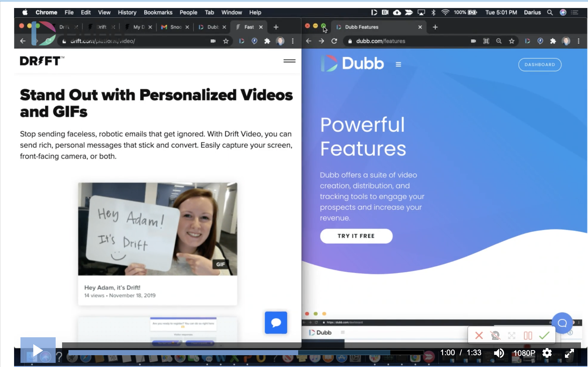Screen dimensions: 588x367
Task: Pause the recording with the pause icon
Action: (528, 335)
